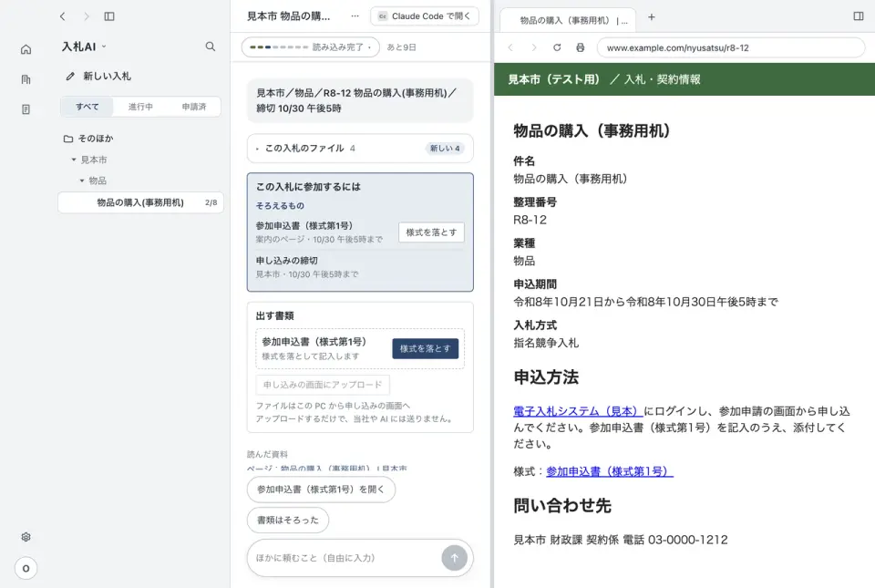Screen dimensions: 875x588
Task: Click the 新しい 4 badge
Action: (445, 149)
